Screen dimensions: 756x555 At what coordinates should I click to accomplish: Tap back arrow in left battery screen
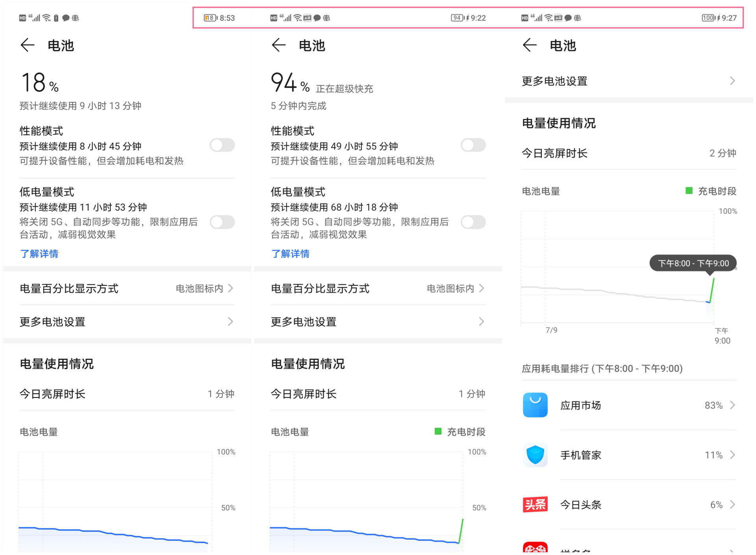tap(28, 45)
